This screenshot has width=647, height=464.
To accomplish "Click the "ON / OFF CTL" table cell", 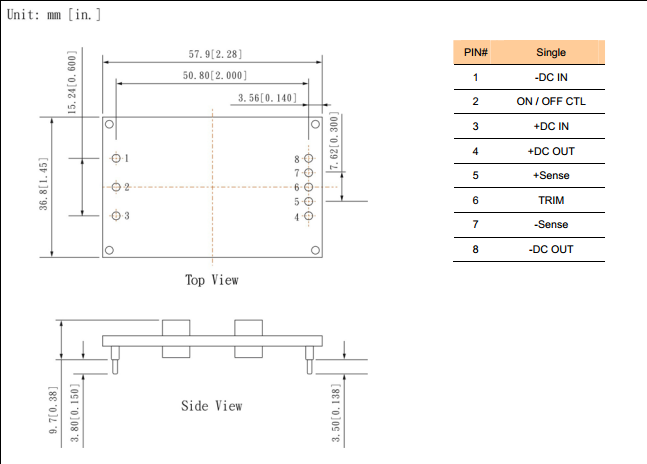I will [551, 101].
